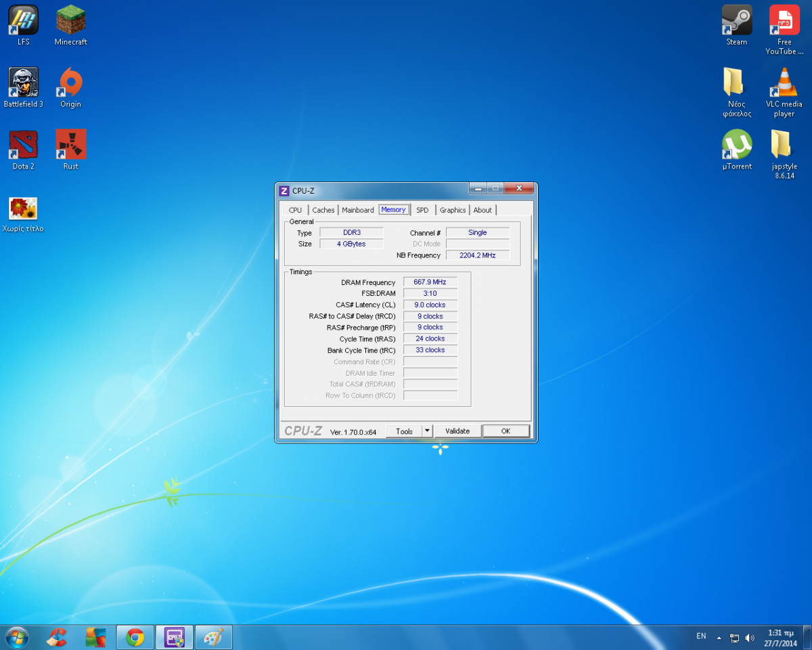Open the Mainboard tab

tap(358, 210)
